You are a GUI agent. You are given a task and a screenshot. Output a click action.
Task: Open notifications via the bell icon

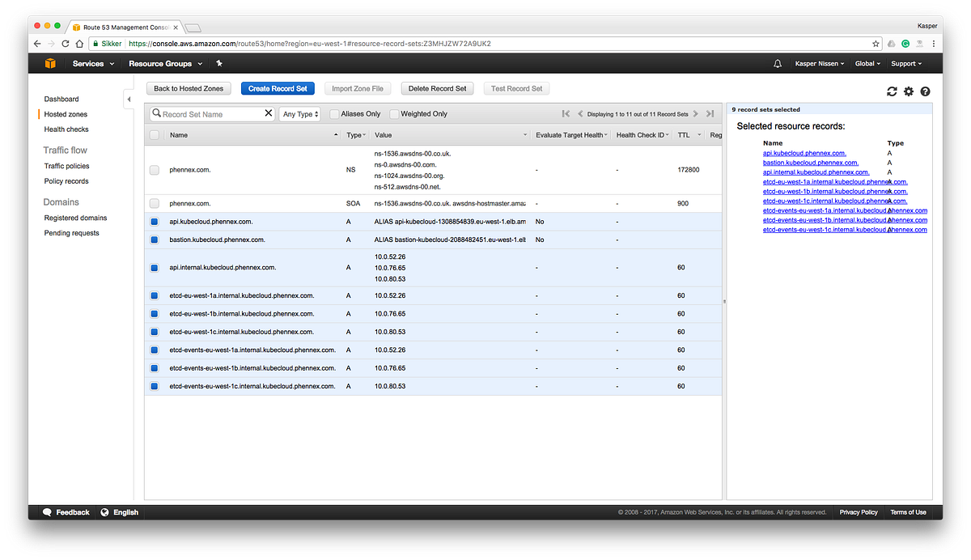pyautogui.click(x=777, y=63)
